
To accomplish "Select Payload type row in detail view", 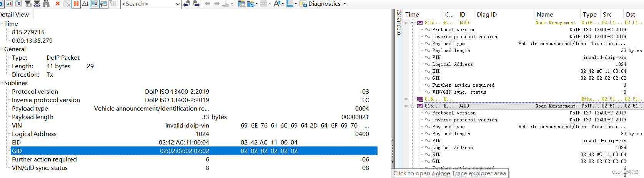I will (194, 108).
